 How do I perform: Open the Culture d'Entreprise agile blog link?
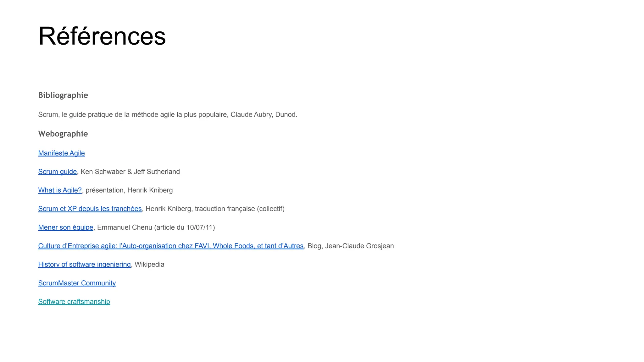click(171, 246)
